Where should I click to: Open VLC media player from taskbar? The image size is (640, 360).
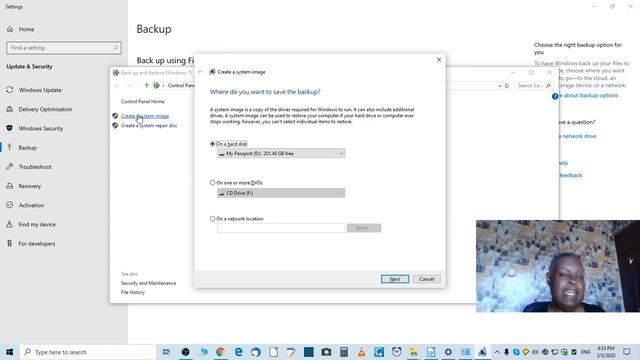click(x=361, y=352)
